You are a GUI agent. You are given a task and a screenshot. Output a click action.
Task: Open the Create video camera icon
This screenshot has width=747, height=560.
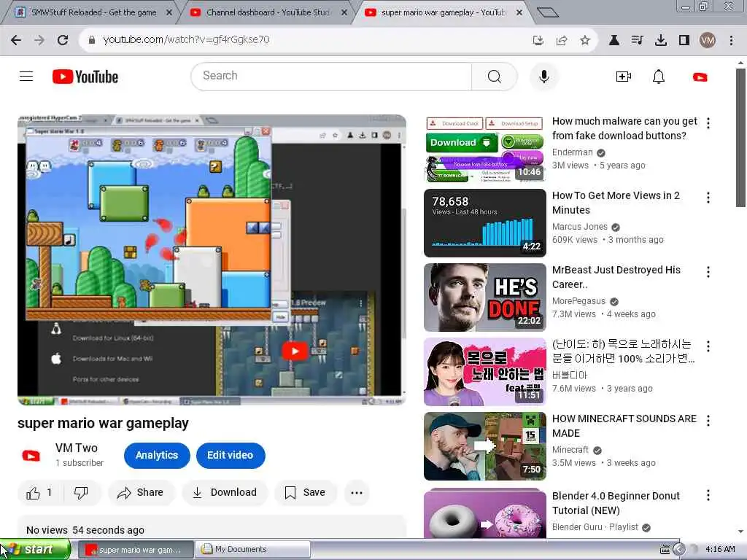pos(623,77)
